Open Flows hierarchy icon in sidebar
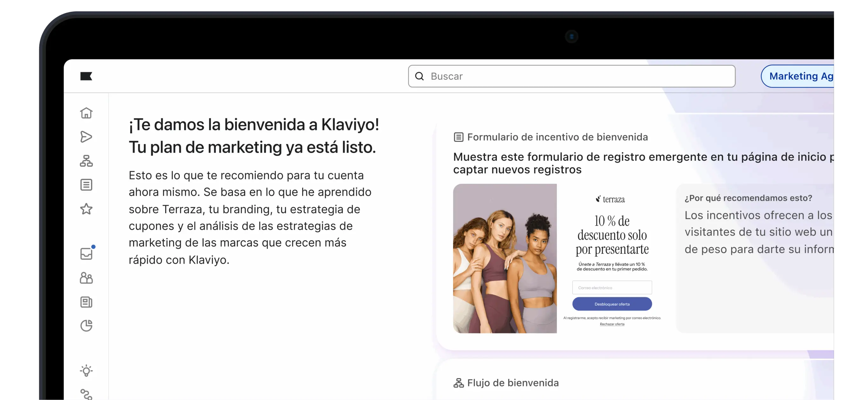The image size is (868, 400). (x=86, y=161)
